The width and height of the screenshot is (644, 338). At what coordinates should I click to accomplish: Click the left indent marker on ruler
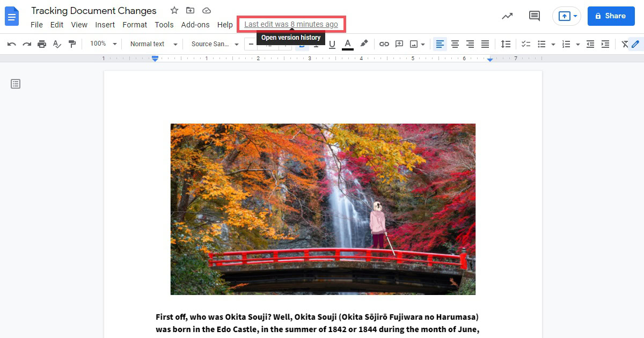click(x=155, y=59)
